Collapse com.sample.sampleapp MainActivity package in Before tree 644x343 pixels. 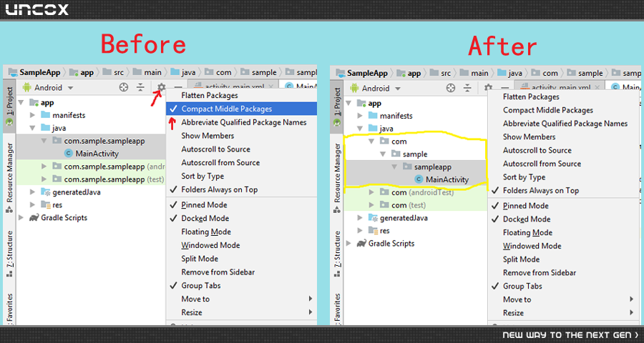click(44, 141)
